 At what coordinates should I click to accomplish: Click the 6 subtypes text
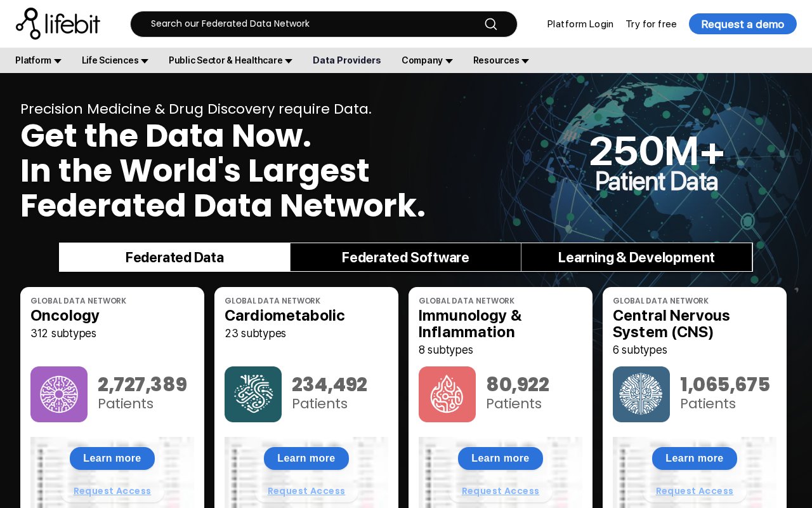coord(640,350)
